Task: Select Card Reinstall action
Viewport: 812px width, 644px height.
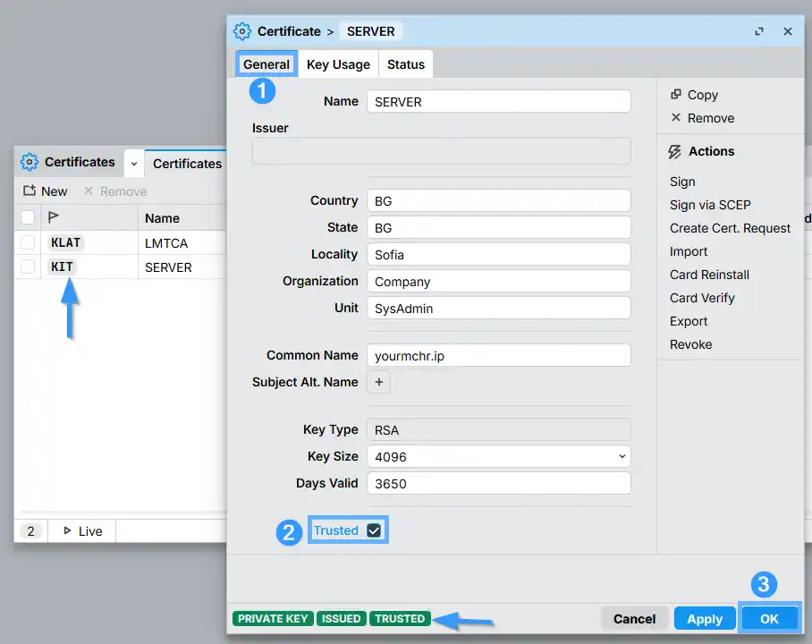Action: [x=709, y=275]
